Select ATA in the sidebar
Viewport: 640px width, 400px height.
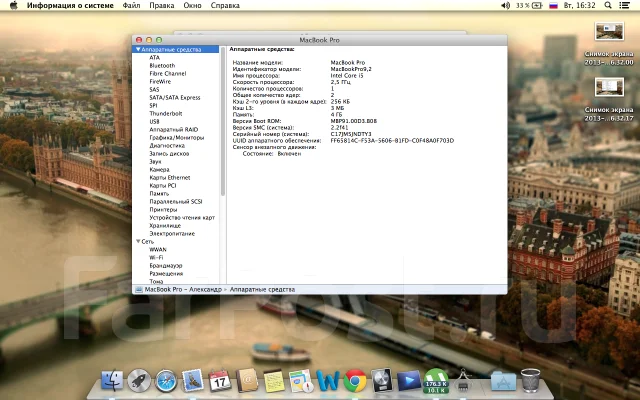click(154, 58)
